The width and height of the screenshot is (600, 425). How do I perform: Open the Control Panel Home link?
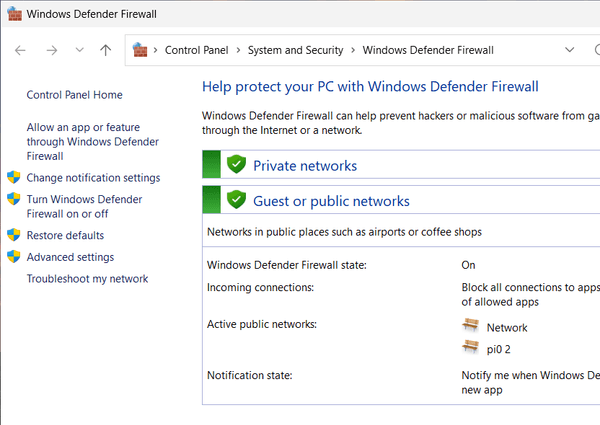coord(74,95)
